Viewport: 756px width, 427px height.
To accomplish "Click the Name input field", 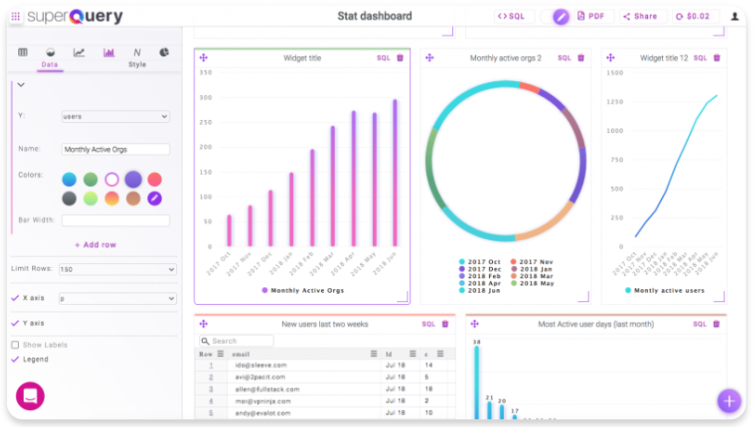I will click(116, 149).
